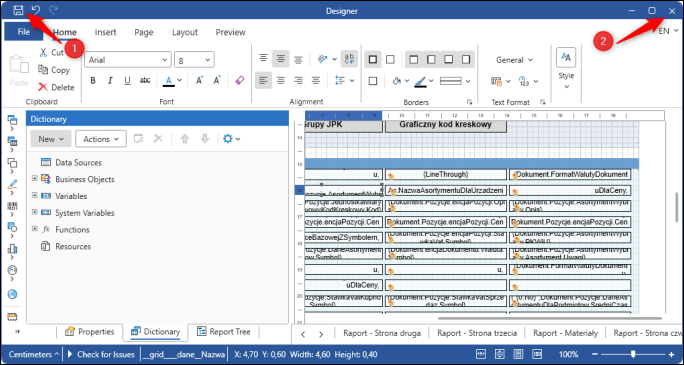Redo the last undone action
The image size is (684, 365).
53,10
